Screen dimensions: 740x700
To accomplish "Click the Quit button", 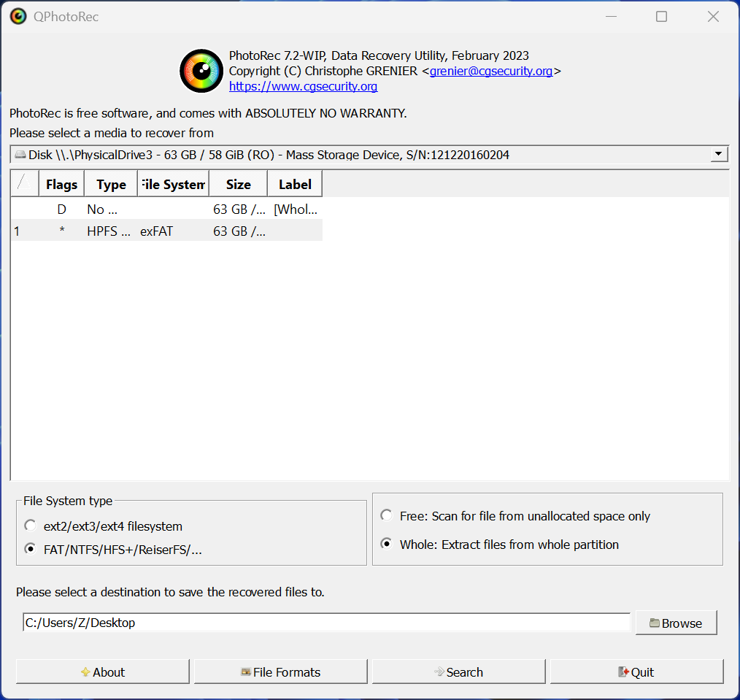I will pos(636,672).
